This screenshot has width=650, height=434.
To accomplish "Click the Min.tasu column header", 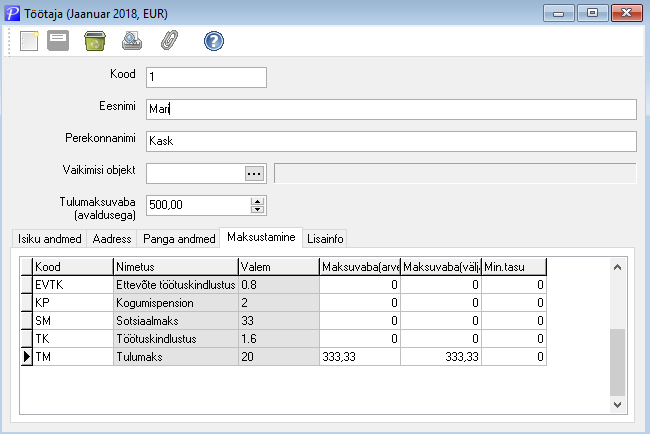I will tap(514, 267).
